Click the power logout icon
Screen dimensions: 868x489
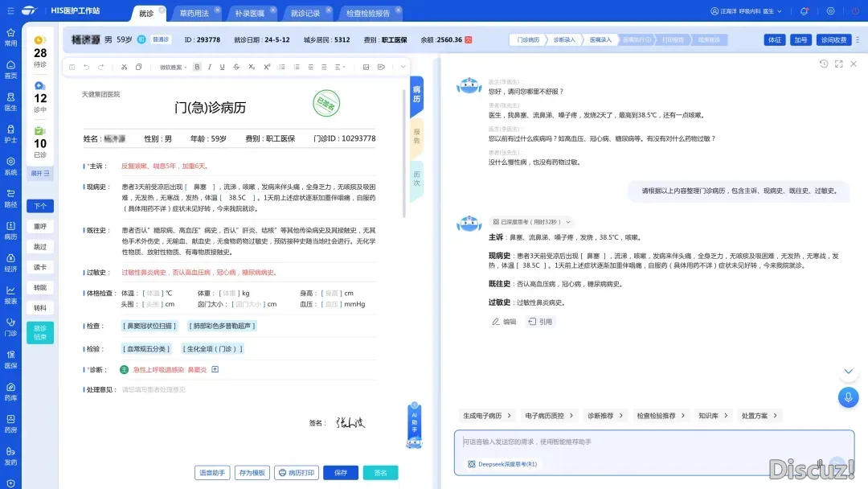856,11
